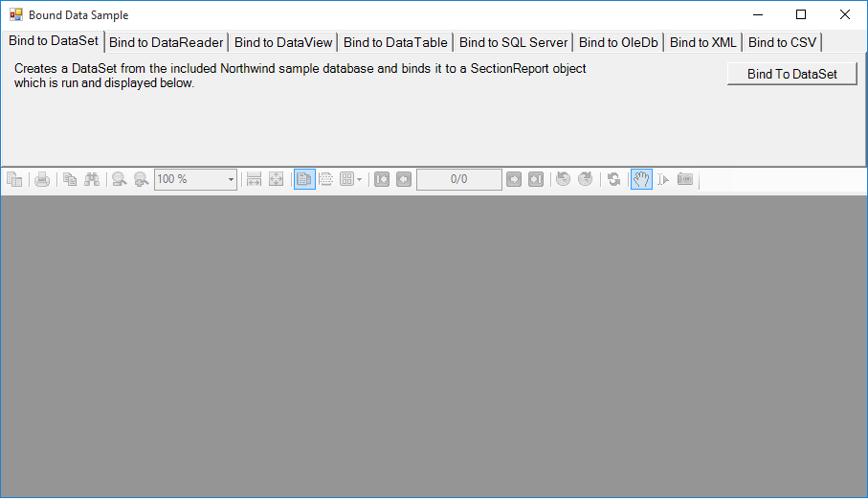Viewport: 868px width, 501px height.
Task: Click the history Forward icon
Action: 586,179
